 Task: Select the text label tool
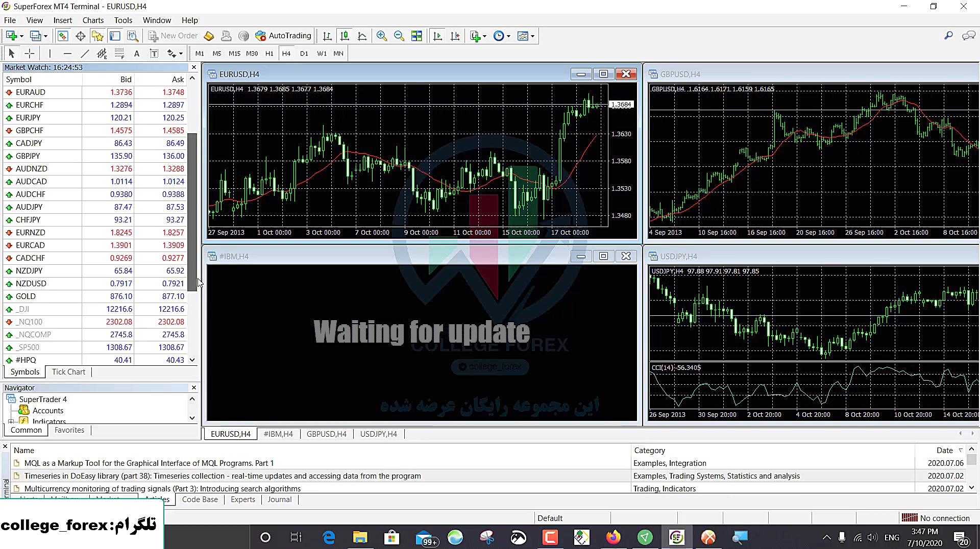[x=154, y=53]
